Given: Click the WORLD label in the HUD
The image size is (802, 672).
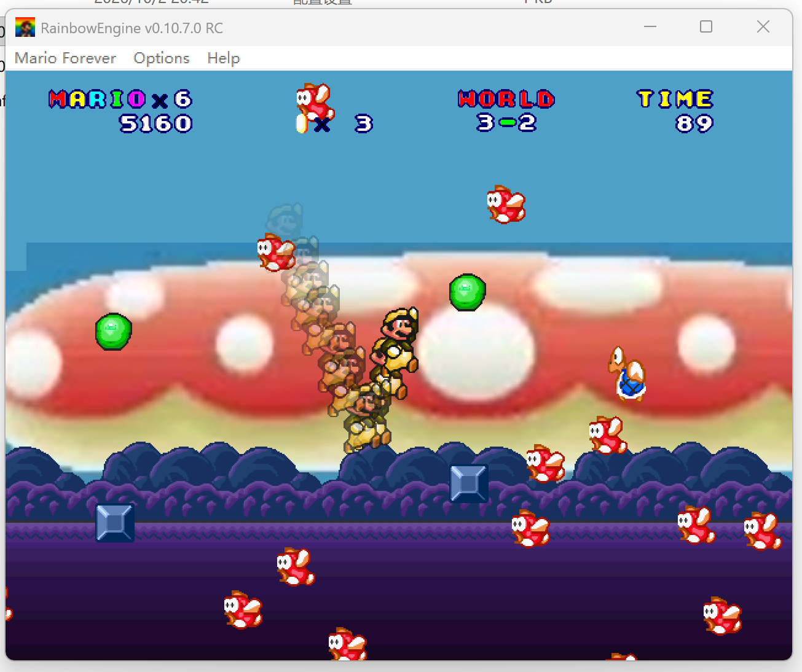Looking at the screenshot, I should pos(506,99).
